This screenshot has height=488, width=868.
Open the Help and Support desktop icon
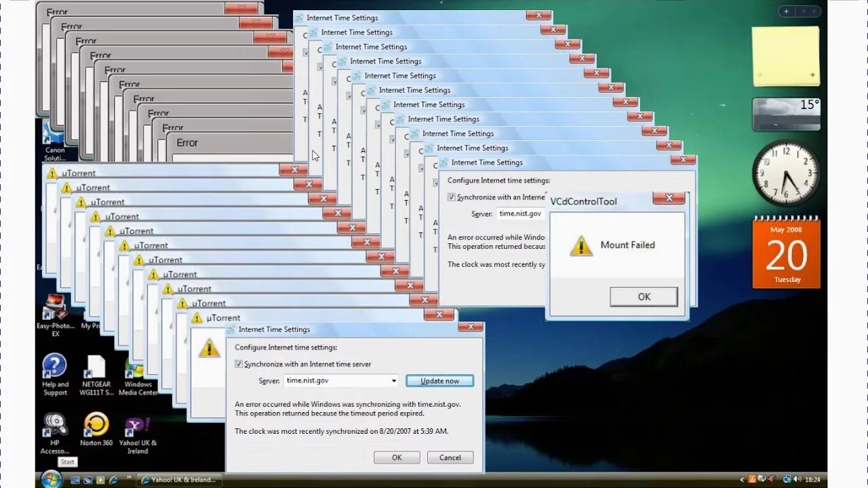(55, 375)
